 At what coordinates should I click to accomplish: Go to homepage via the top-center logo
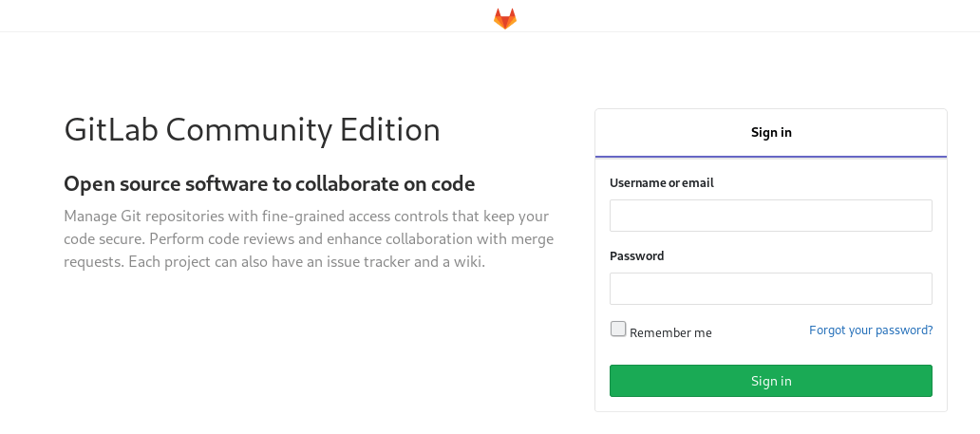(505, 18)
